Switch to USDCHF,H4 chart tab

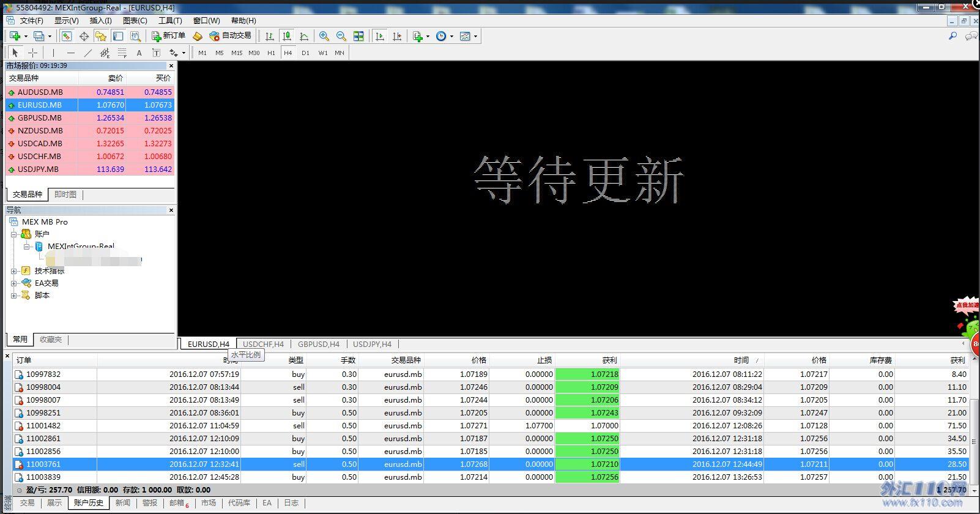tap(263, 344)
